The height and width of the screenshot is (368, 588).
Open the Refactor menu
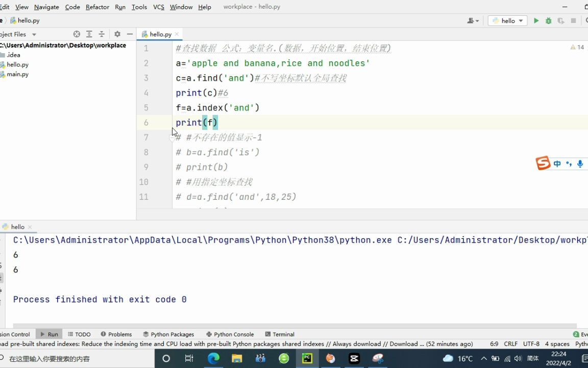click(x=97, y=7)
